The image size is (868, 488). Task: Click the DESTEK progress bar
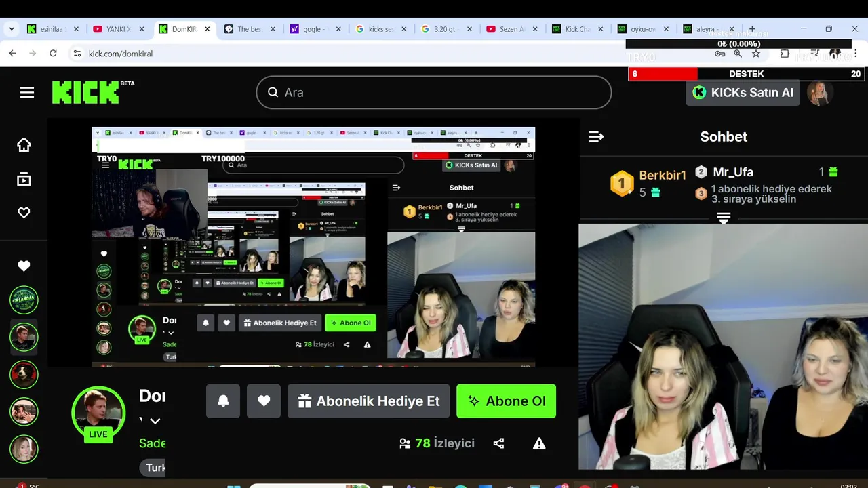tap(746, 74)
